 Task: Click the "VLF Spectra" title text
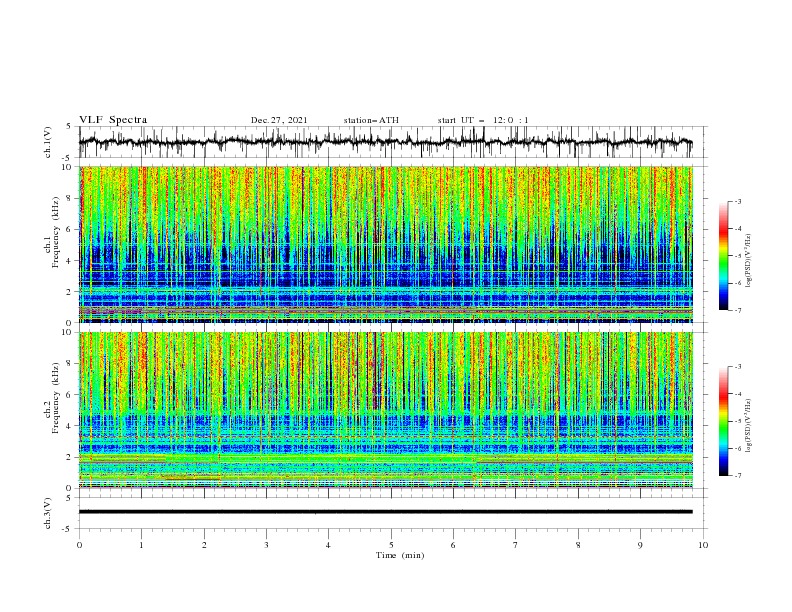[x=113, y=120]
